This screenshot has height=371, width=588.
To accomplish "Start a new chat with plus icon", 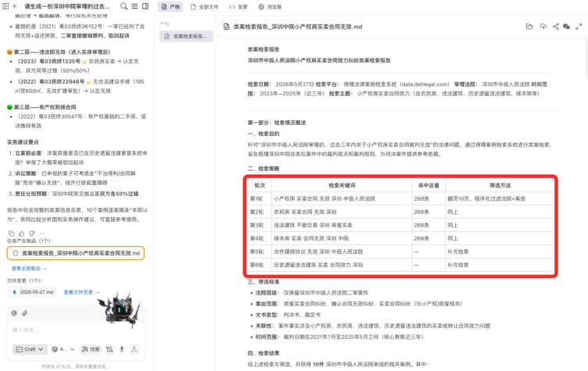I will [15, 6].
